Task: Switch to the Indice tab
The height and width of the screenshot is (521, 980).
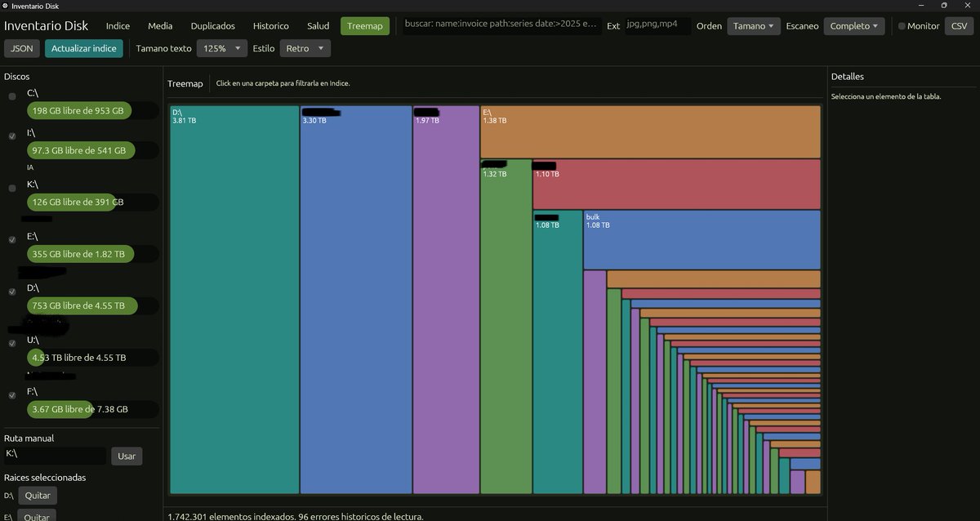Action: (x=118, y=26)
